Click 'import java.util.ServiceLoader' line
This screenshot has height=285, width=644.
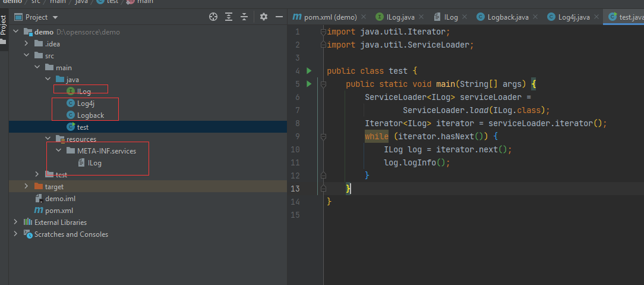coord(400,45)
